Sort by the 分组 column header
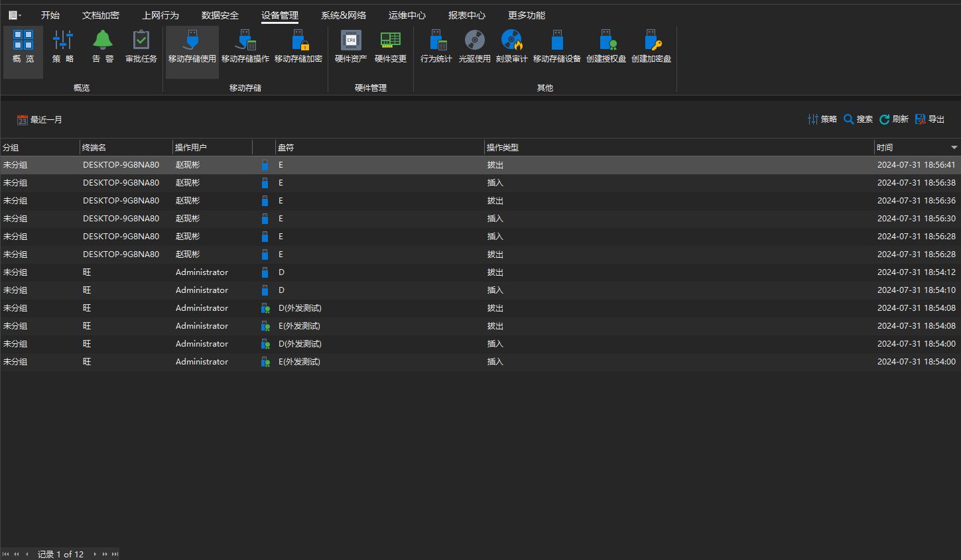This screenshot has width=961, height=560. 40,148
